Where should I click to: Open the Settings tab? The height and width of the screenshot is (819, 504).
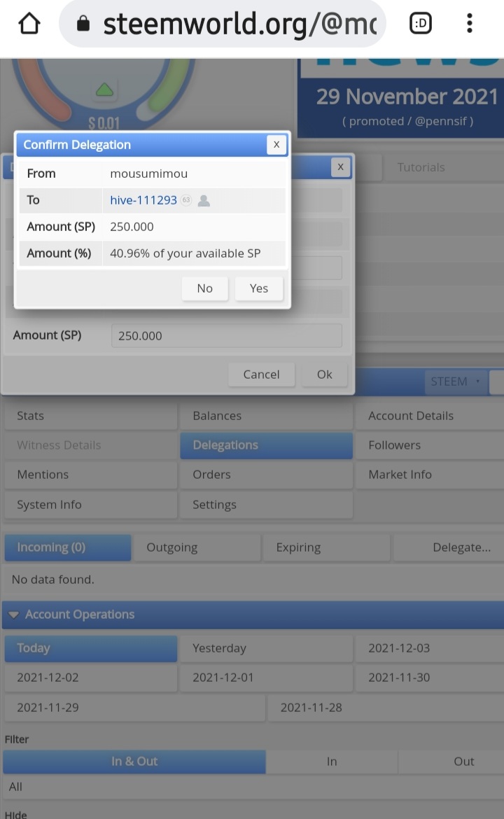pyautogui.click(x=267, y=505)
